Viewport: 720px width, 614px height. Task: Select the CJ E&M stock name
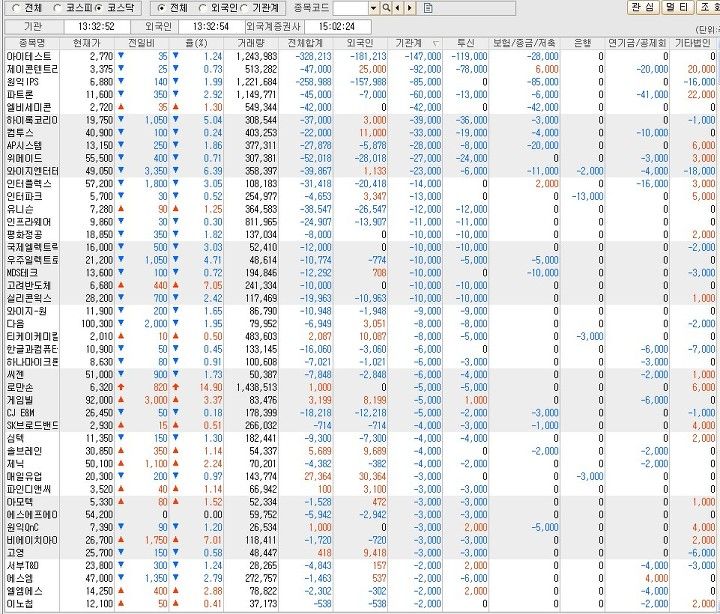21,412
